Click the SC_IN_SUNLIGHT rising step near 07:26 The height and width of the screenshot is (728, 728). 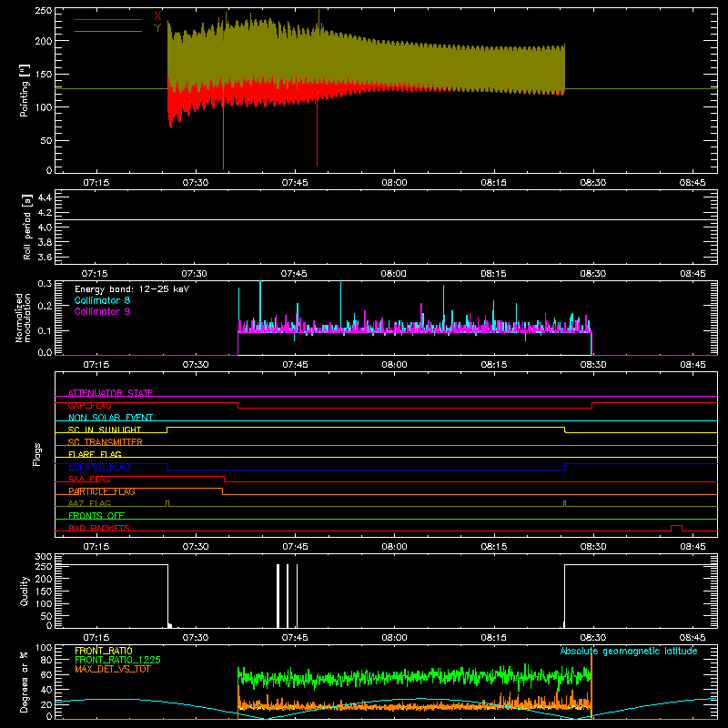[x=167, y=430]
